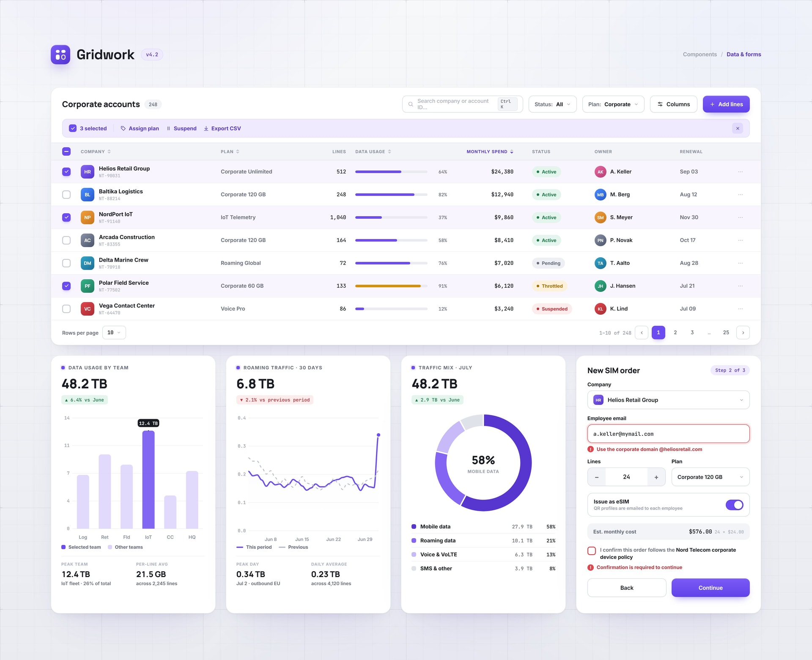This screenshot has width=812, height=660.
Task: Click the search company input field
Action: (462, 104)
